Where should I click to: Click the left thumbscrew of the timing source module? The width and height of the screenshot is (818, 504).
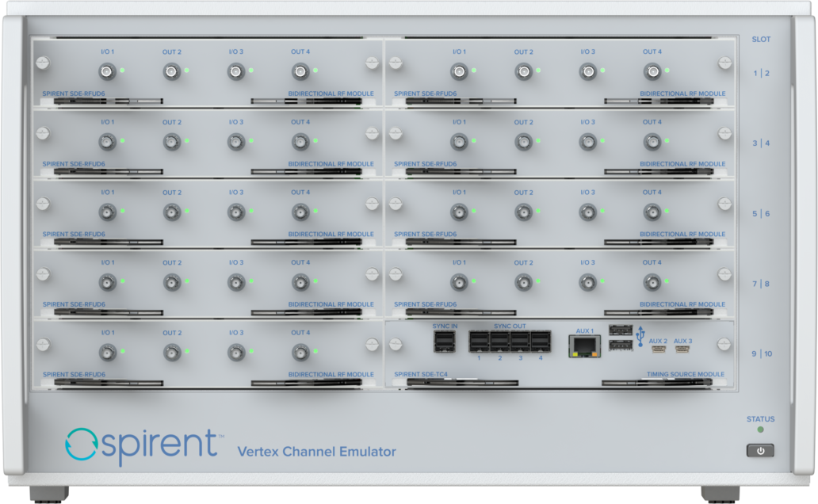tap(396, 345)
